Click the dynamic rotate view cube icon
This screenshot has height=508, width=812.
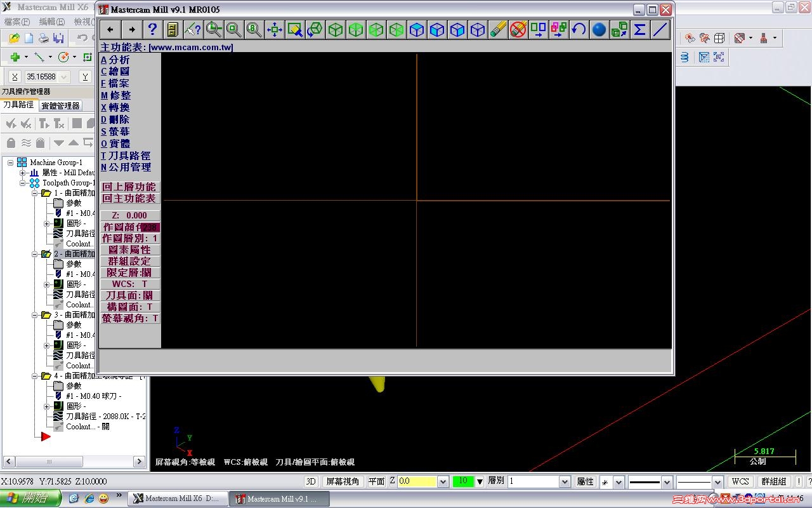[x=315, y=30]
